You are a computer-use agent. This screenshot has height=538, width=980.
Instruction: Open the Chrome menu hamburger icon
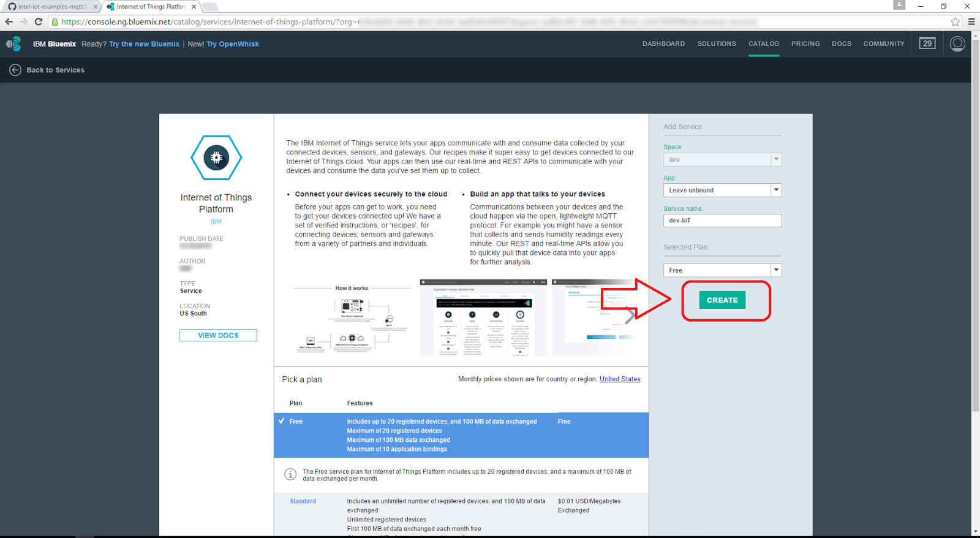pos(971,21)
